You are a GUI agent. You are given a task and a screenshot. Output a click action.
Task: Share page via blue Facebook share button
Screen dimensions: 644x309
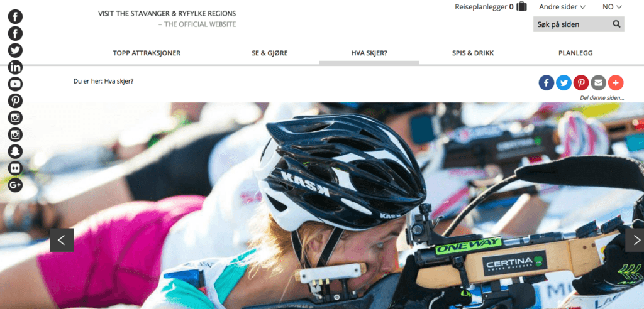point(547,83)
